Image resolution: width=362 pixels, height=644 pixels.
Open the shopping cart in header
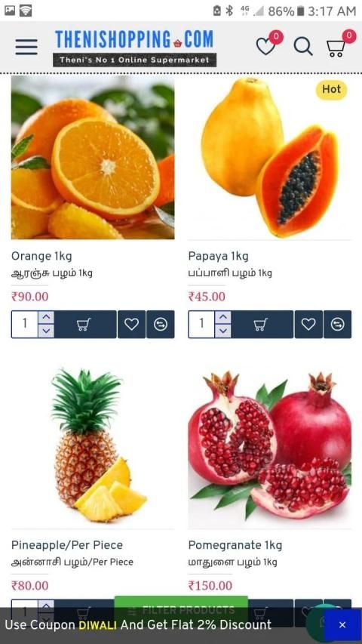point(336,48)
